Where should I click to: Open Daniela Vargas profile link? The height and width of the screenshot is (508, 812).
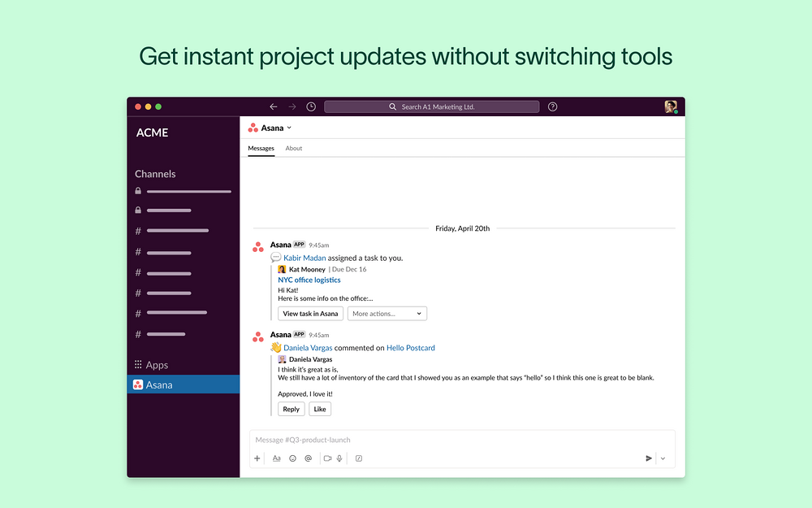[x=308, y=348]
